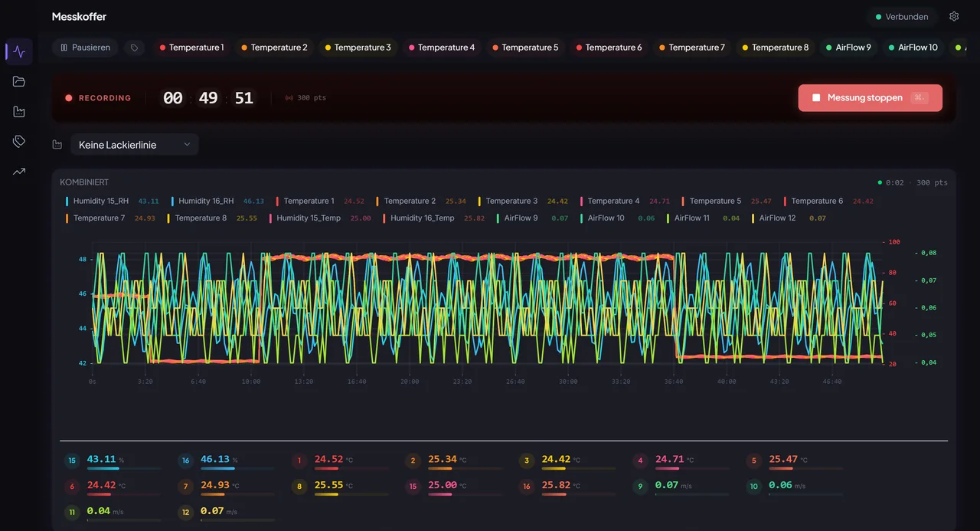Screen dimensions: 980x531
Task: Open the trends page in the sidebar
Action: click(x=19, y=172)
